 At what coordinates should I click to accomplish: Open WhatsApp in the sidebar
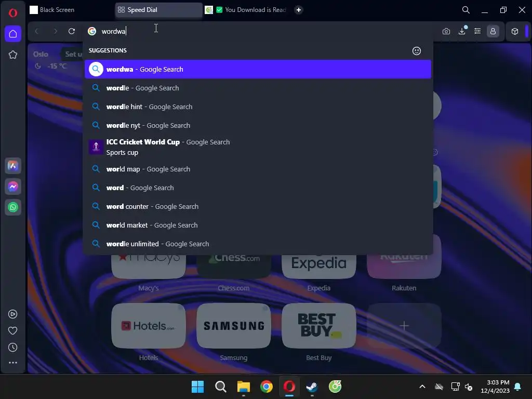13,207
